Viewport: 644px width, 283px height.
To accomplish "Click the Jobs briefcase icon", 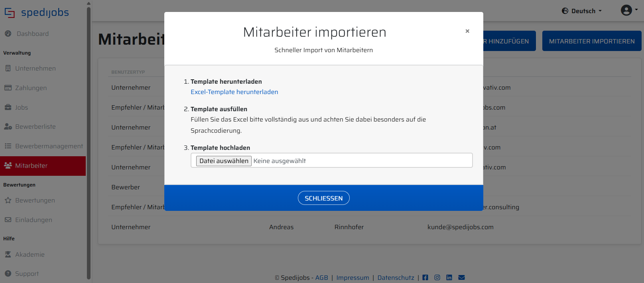I will [x=8, y=107].
